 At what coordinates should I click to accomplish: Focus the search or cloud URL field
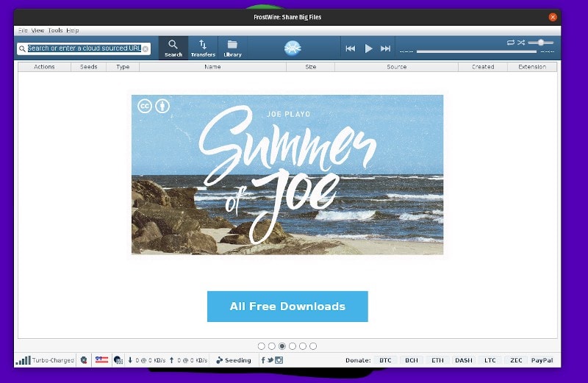(85, 49)
